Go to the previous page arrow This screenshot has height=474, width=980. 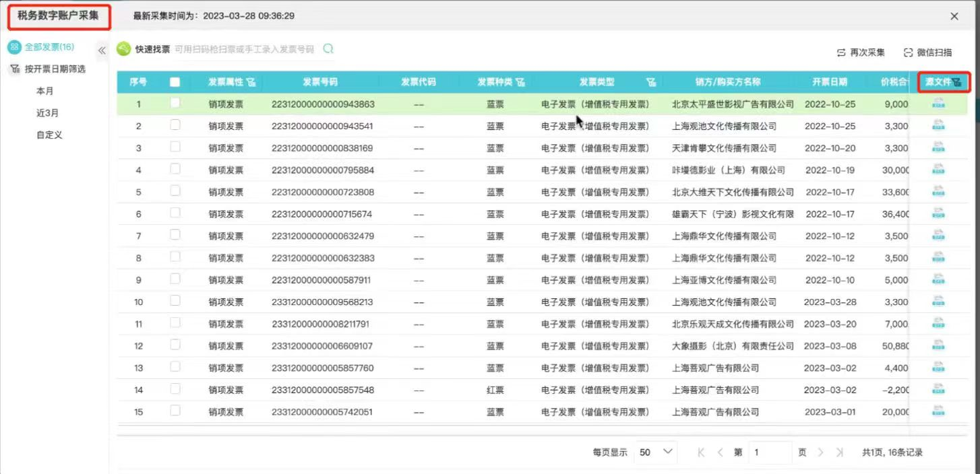tap(720, 452)
